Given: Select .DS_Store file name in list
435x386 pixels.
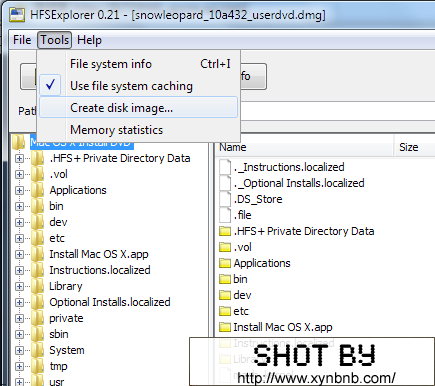Looking at the screenshot, I should [258, 199].
